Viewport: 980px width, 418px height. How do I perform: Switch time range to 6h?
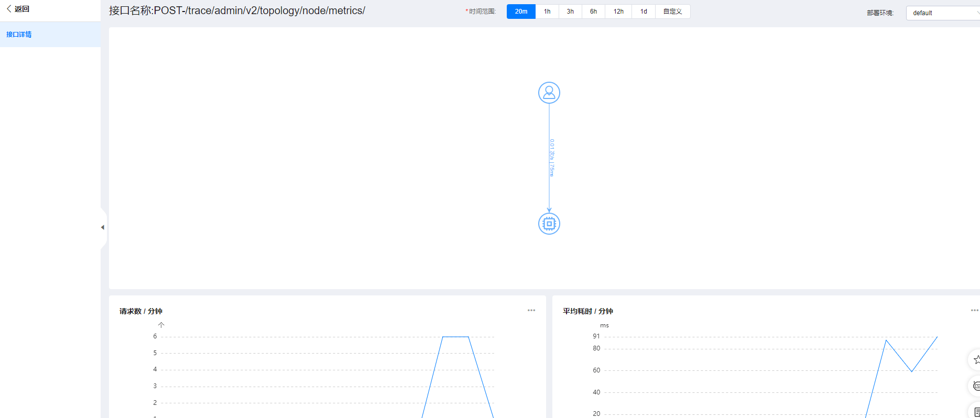point(593,12)
